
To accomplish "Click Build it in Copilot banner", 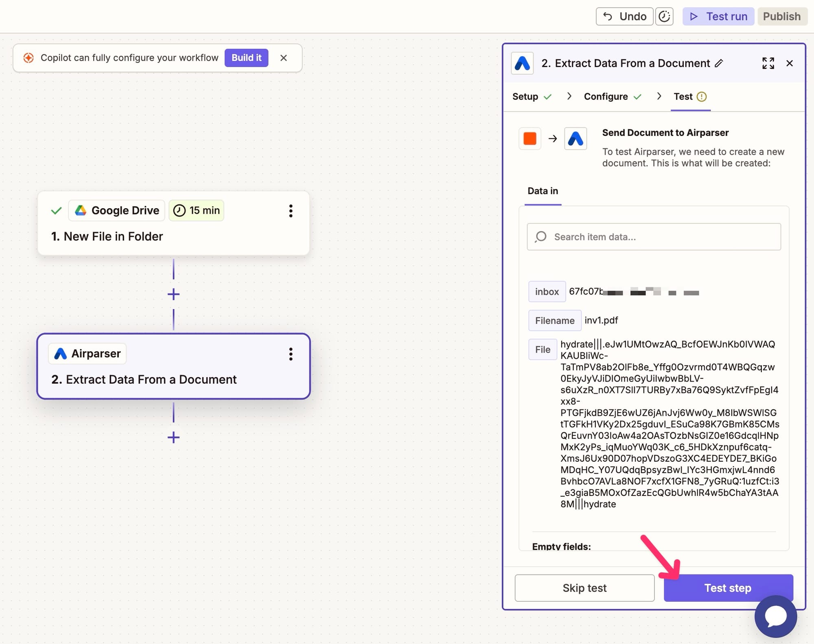I will (x=246, y=58).
